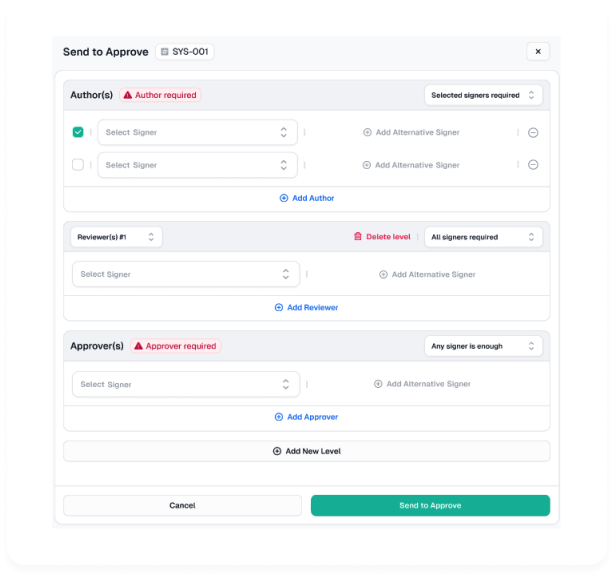This screenshot has height=578, width=614.
Task: Uncheck the first author signer checkbox
Action: click(78, 132)
